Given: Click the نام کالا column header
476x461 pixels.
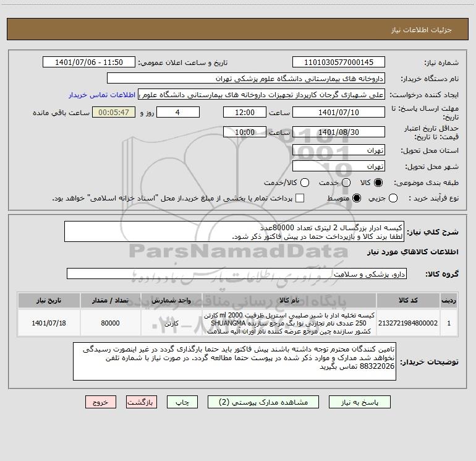Looking at the screenshot, I should (x=289, y=300).
